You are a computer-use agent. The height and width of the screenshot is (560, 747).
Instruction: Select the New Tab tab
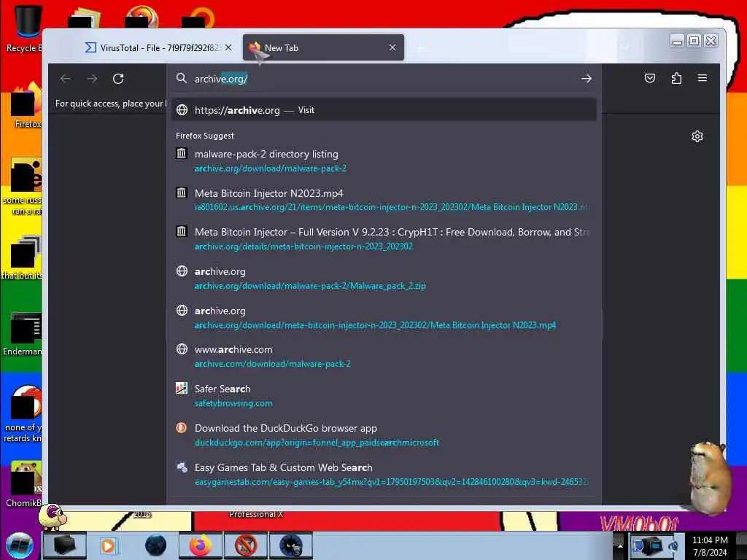click(x=323, y=47)
